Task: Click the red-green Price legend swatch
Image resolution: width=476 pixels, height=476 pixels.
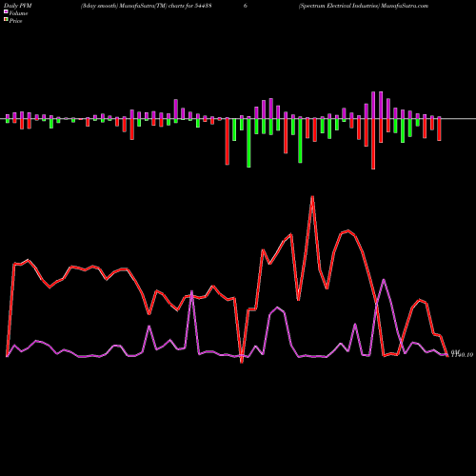Action: tap(6, 20)
